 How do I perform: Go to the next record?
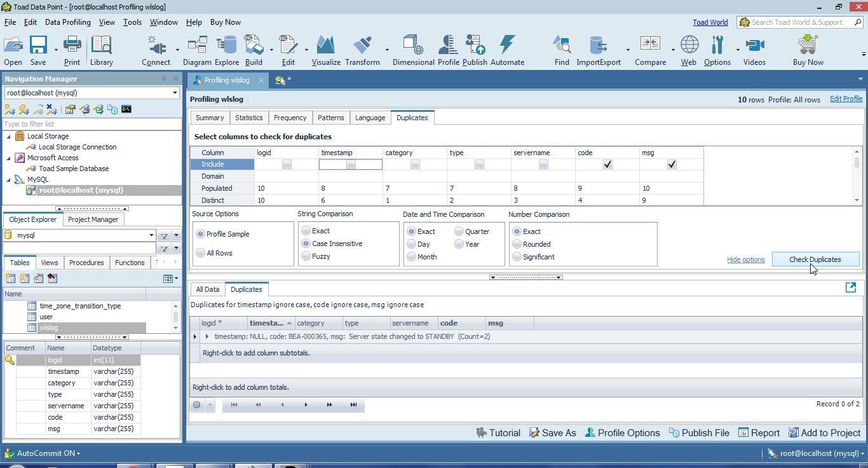click(x=306, y=404)
